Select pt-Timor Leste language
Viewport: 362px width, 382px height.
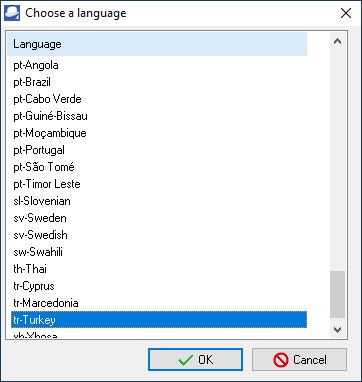coord(159,184)
